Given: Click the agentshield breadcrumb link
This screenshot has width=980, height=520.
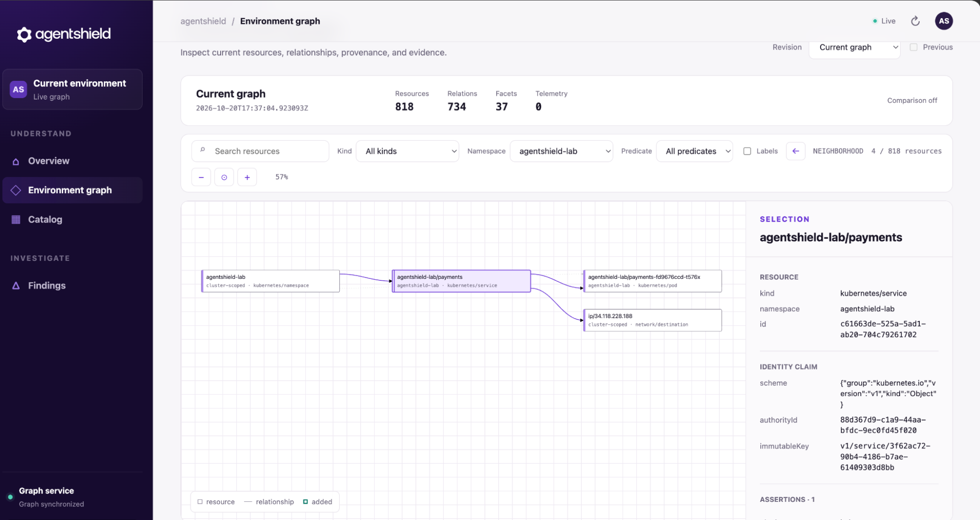Looking at the screenshot, I should click(x=203, y=21).
